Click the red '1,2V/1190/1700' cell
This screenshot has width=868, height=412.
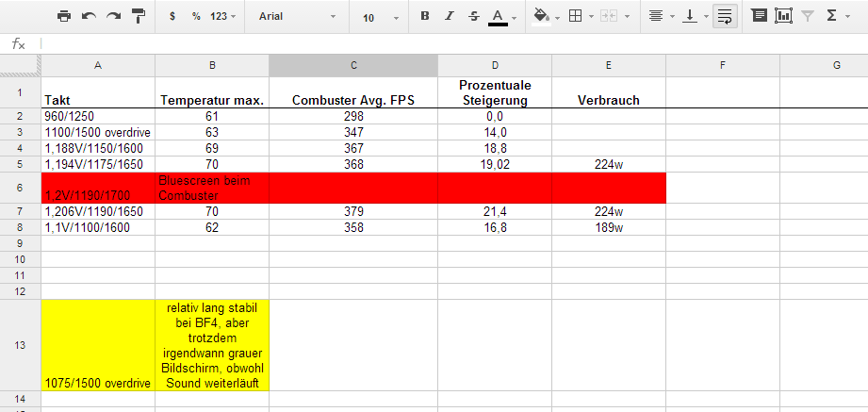coord(98,188)
